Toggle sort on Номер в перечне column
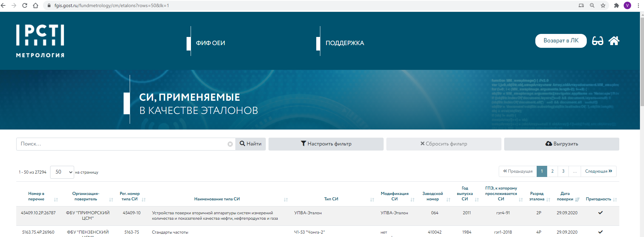Viewport: 644px width, 237px height. (56, 200)
